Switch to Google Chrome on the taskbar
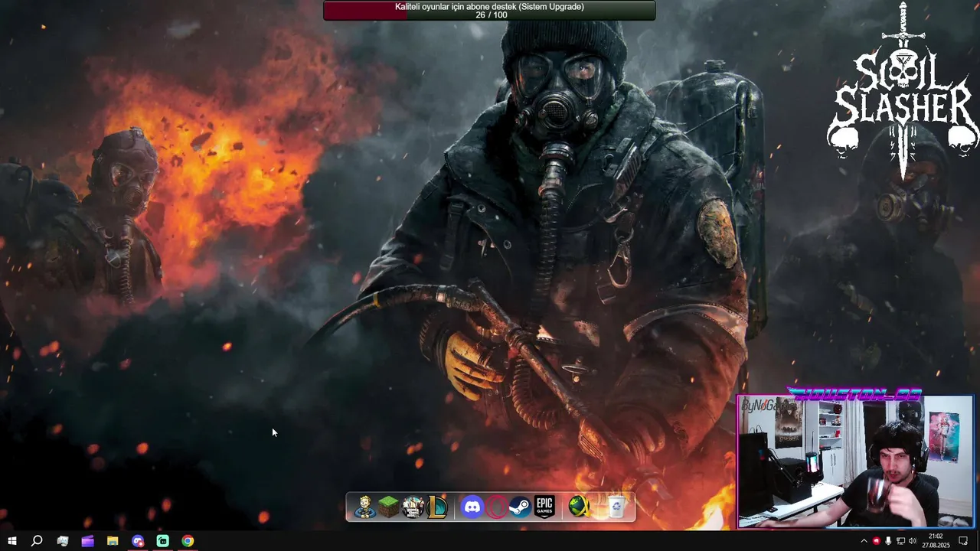Viewport: 980px width, 551px height. tap(188, 541)
